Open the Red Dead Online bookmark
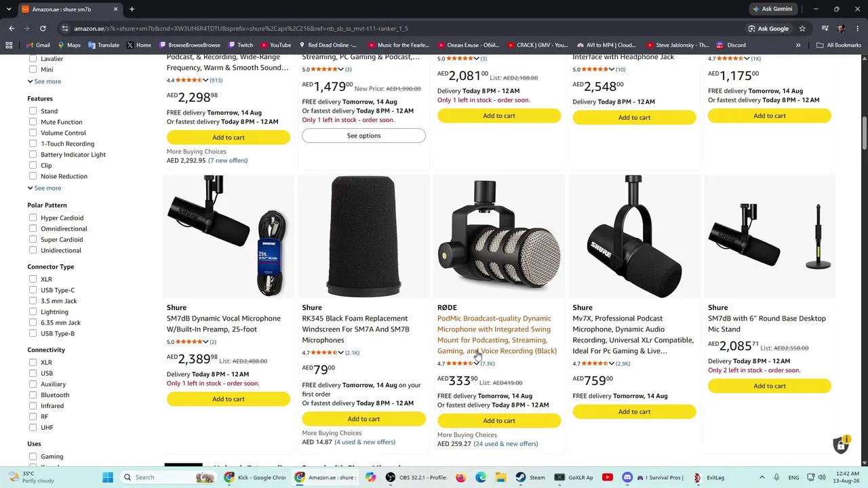The width and height of the screenshot is (868, 488). [327, 45]
